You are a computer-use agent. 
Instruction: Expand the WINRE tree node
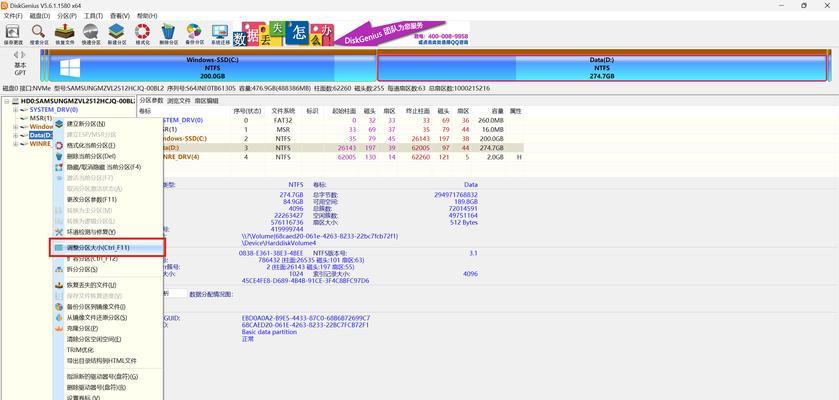coord(15,144)
